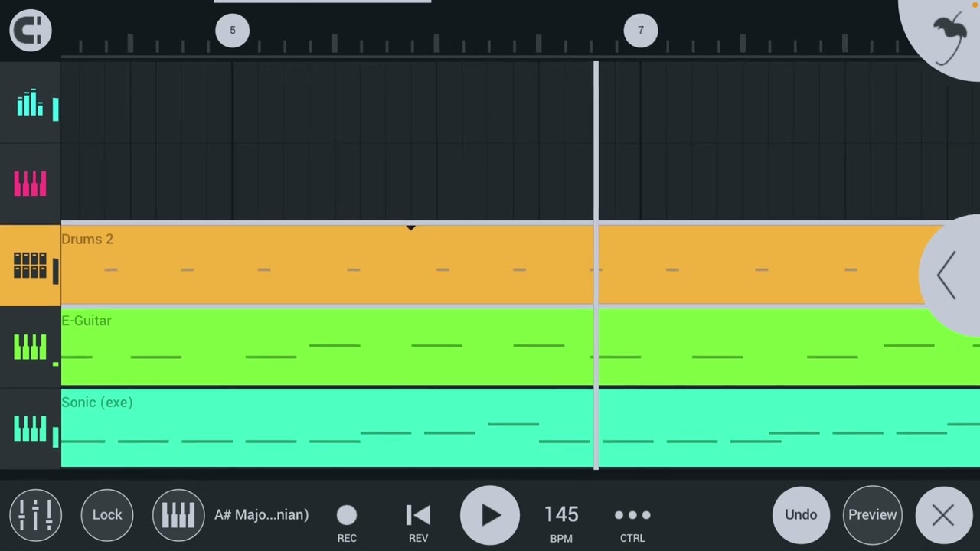The image size is (980, 551).
Task: Click the horizontal scroll bar at the top
Action: click(x=322, y=2)
